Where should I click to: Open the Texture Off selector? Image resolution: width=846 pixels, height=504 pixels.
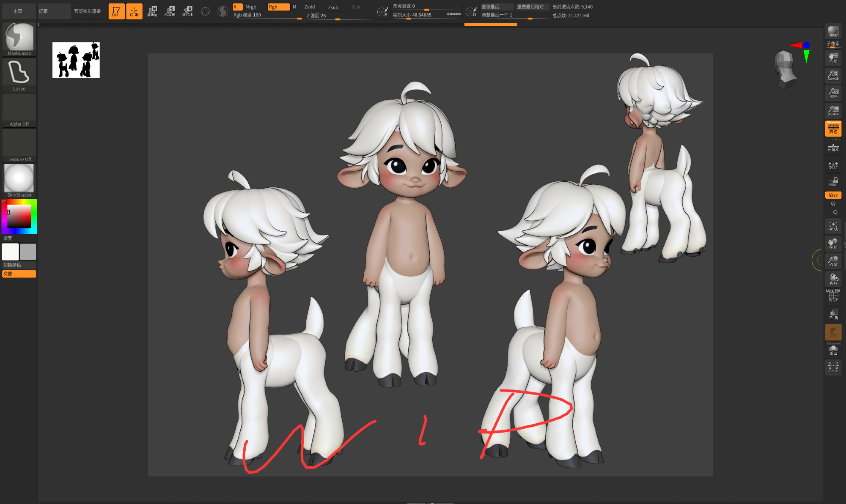tap(19, 145)
